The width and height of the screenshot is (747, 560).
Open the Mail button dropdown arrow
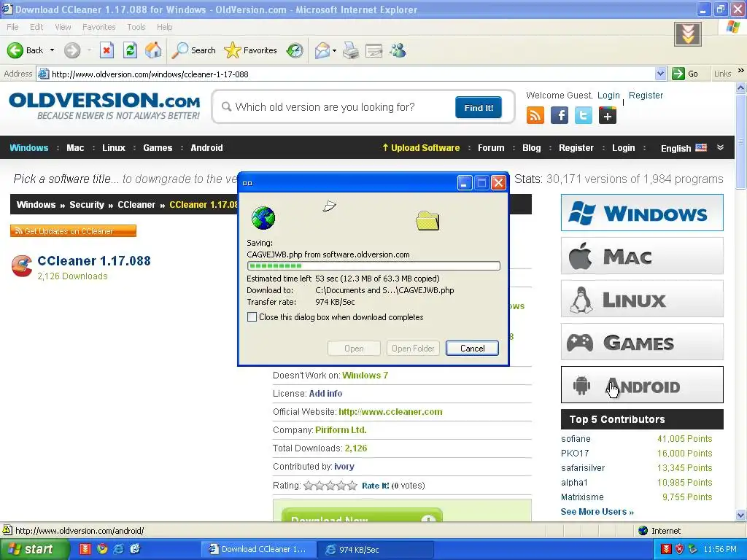(334, 50)
